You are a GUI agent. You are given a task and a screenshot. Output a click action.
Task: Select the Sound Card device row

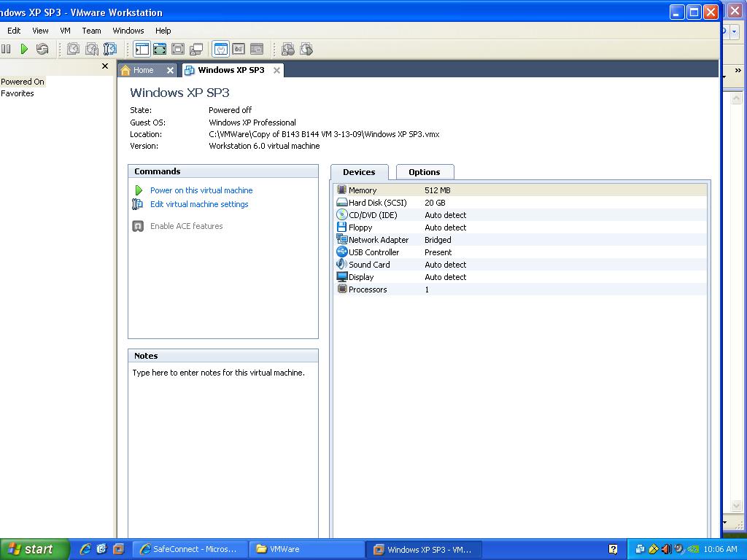[x=521, y=264]
